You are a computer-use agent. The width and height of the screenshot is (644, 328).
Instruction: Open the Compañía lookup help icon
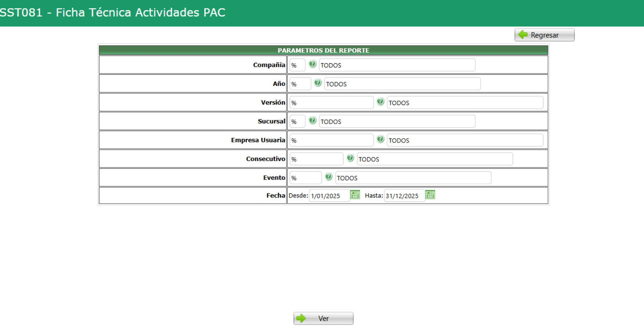coord(312,64)
